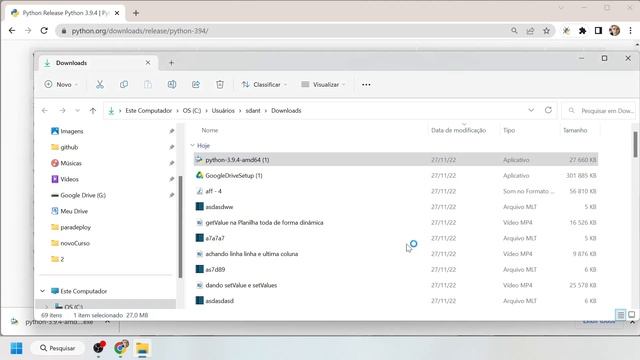640x360 pixels.
Task: Sort by the Tamanho column header
Action: [575, 130]
